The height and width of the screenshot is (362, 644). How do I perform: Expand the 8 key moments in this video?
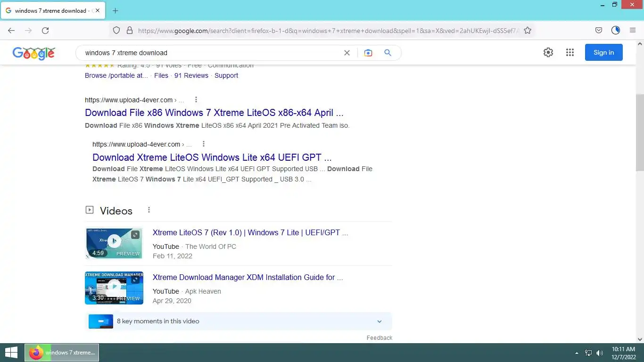[x=239, y=321]
